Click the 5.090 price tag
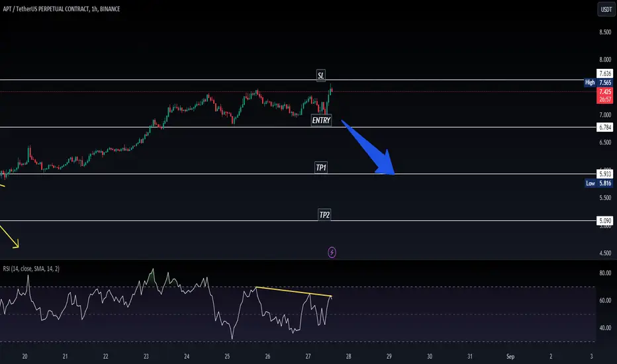 tap(605, 221)
